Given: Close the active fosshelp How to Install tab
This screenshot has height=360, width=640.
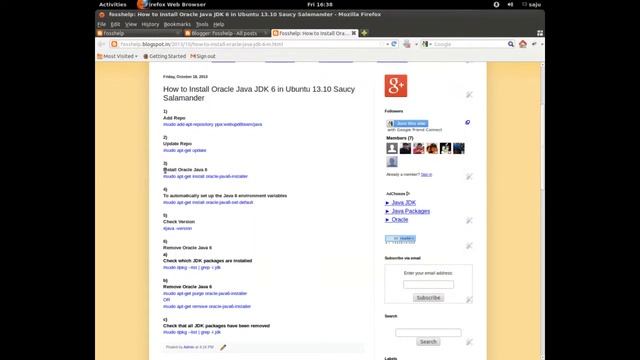Looking at the screenshot, I should click(x=354, y=33).
